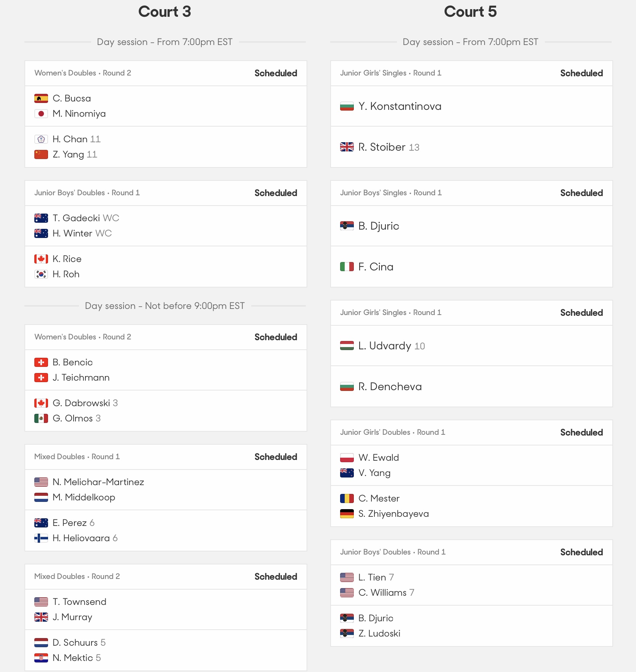
Task: Select R. Dencheva player name
Action: (390, 386)
